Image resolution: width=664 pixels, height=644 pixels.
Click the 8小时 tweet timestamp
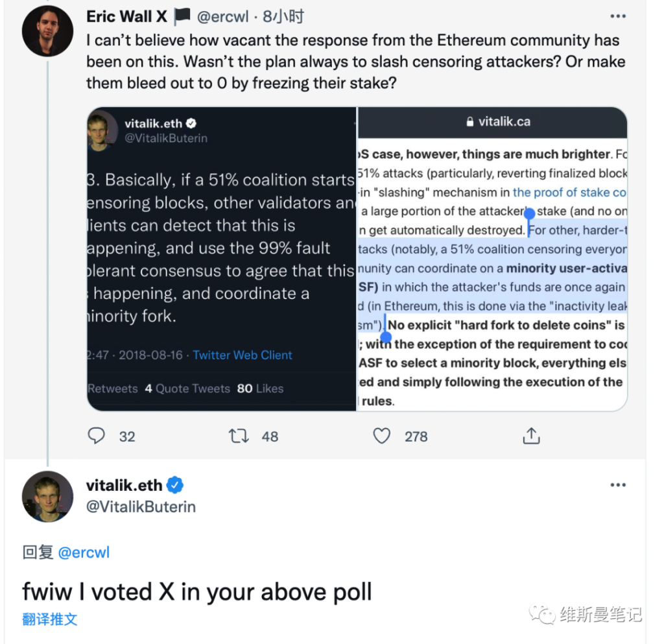(283, 16)
